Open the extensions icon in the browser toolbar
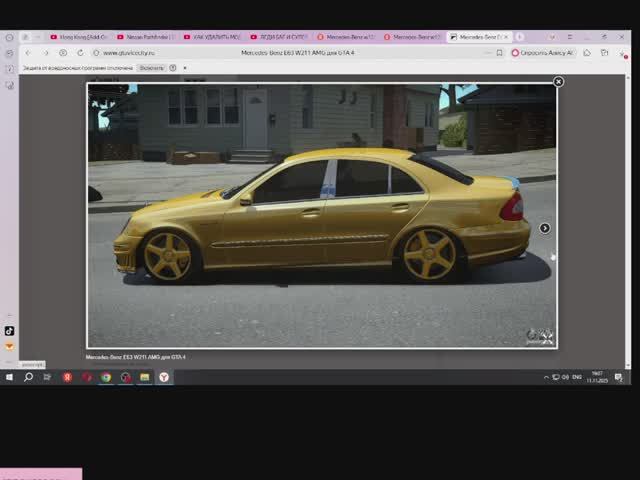This screenshot has width=640, height=480. [604, 53]
